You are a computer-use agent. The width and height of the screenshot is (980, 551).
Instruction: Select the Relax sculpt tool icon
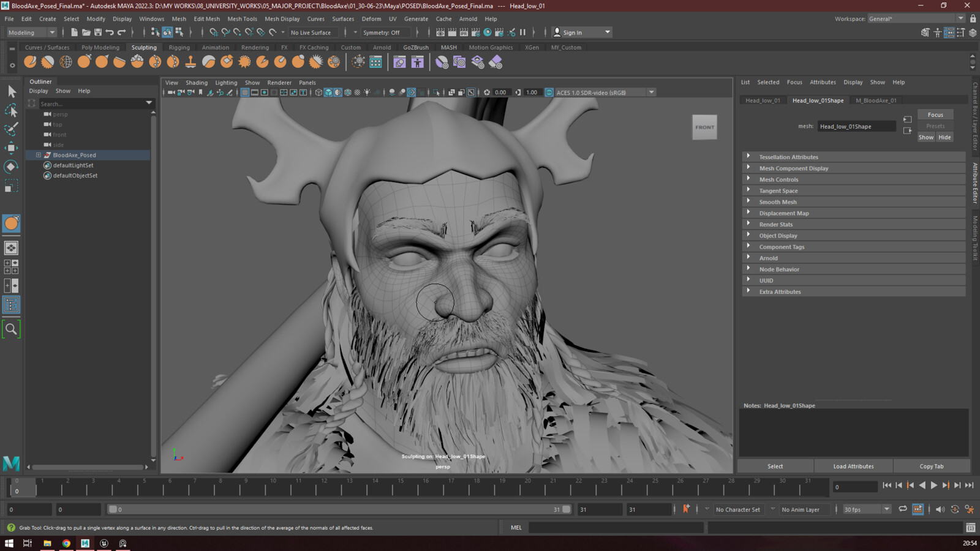pyautogui.click(x=66, y=62)
